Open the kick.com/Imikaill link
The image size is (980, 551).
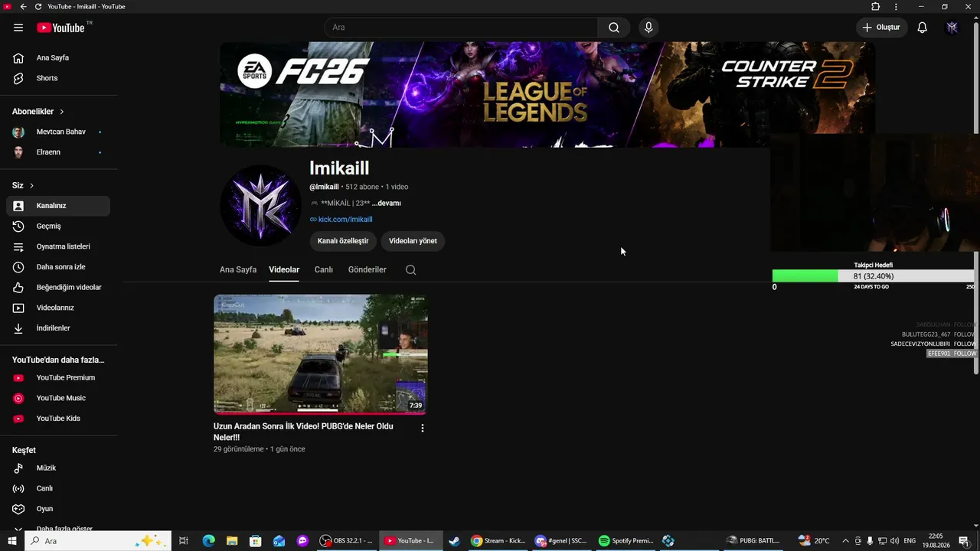click(x=345, y=220)
